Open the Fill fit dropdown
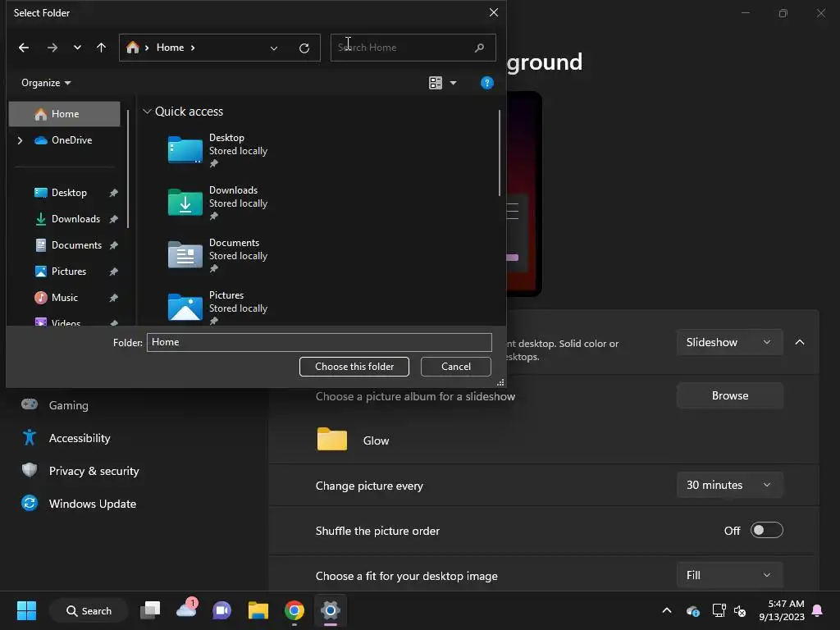The image size is (840, 630). [x=729, y=575]
